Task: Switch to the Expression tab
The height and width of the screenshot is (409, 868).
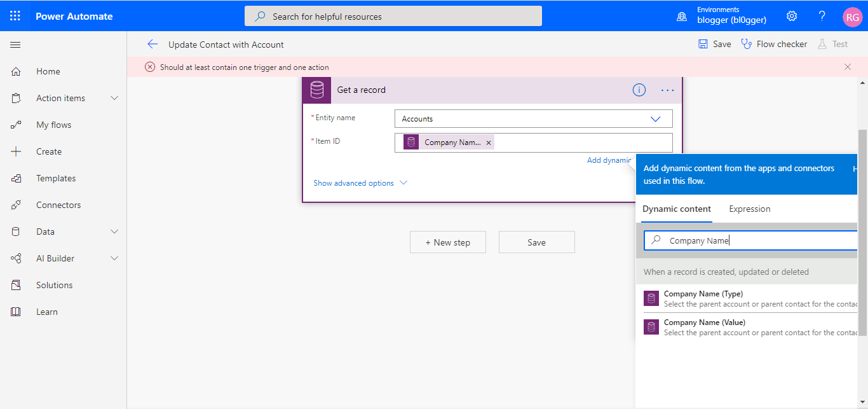Action: pos(749,209)
